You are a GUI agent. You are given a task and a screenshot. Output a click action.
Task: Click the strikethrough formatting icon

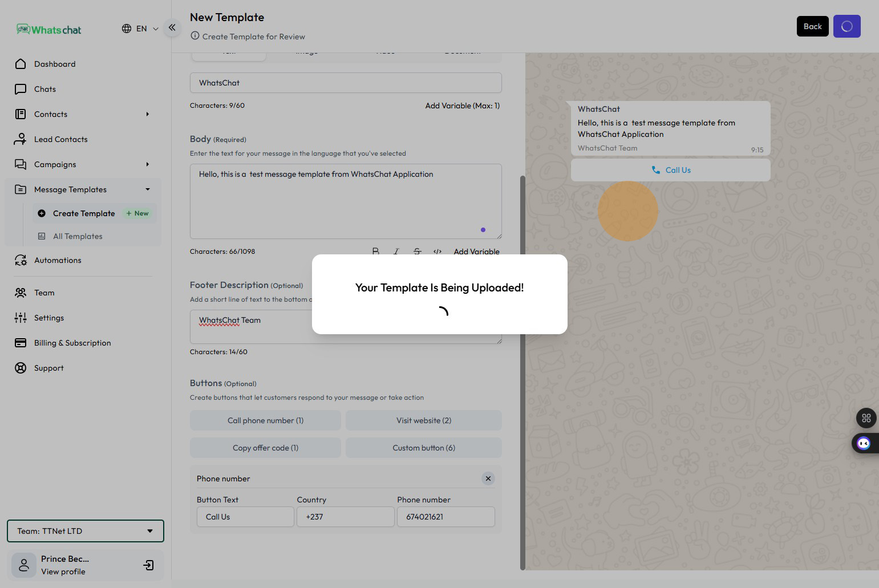pos(417,251)
